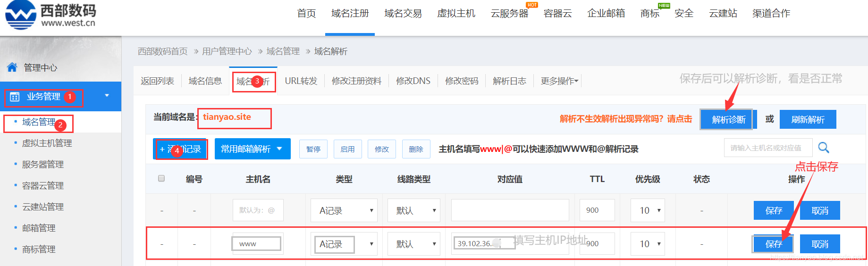Click 用户管理中心 breadcrumb link
Screen dimensions: 868x266
click(x=227, y=51)
